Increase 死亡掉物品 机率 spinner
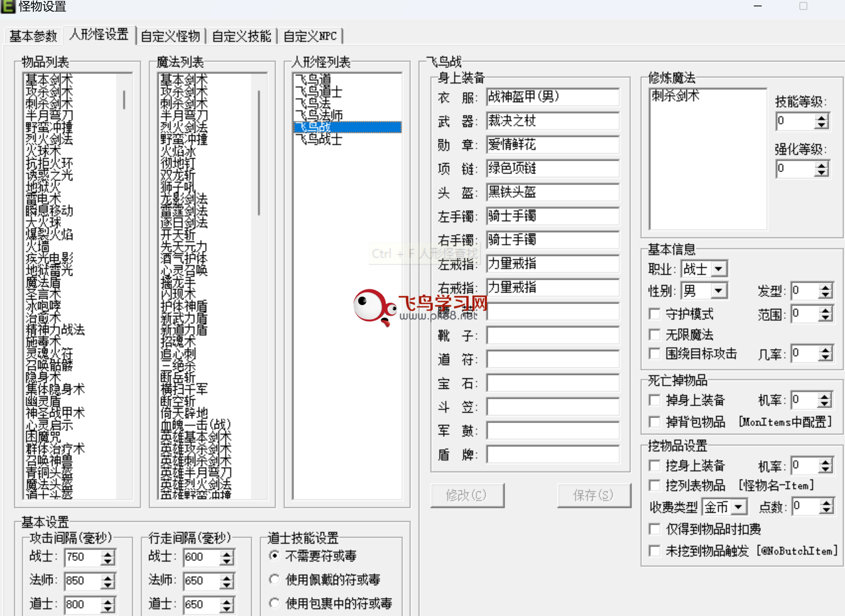The width and height of the screenshot is (845, 616). (824, 396)
